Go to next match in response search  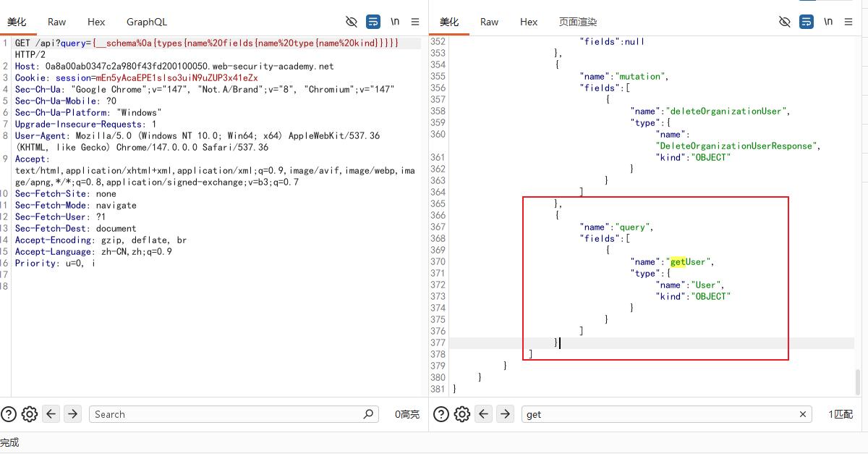click(x=505, y=414)
